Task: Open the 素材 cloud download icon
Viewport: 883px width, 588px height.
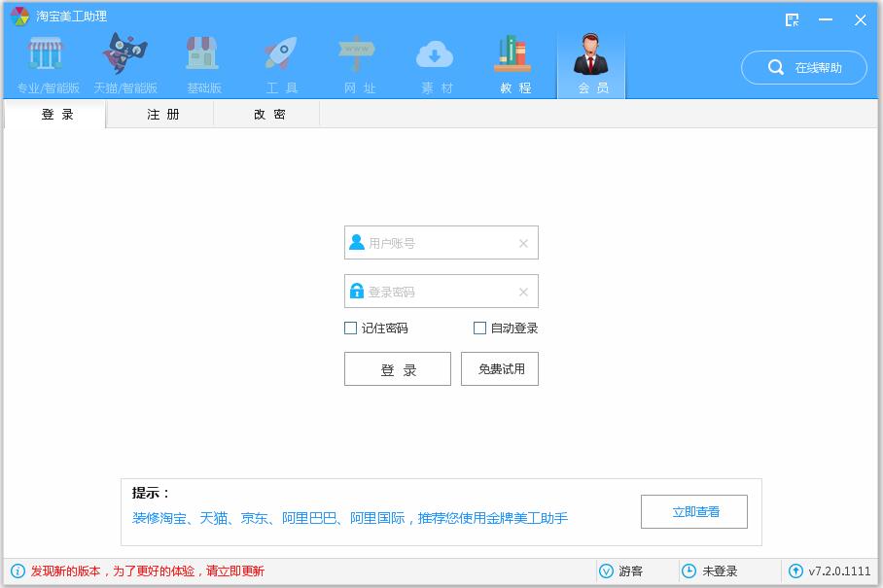Action: 436,54
